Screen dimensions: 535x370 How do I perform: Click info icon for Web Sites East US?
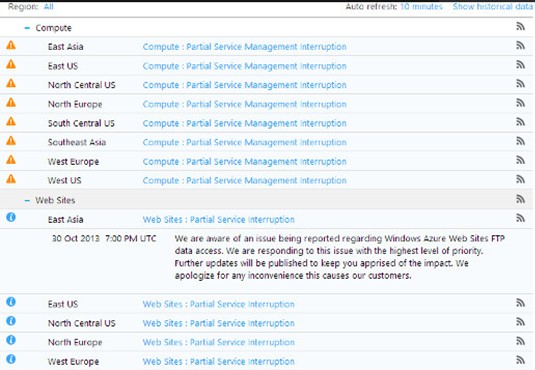[x=11, y=302]
